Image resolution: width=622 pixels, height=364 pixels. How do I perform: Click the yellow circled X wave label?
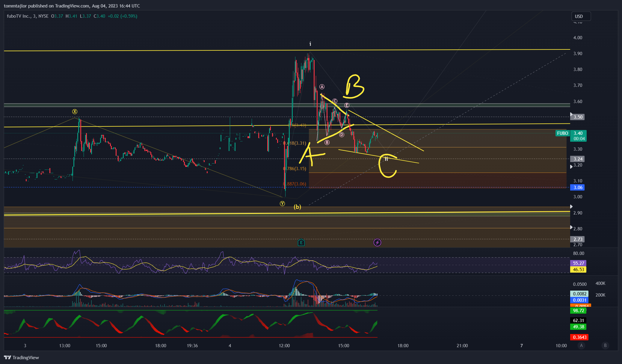click(x=75, y=111)
